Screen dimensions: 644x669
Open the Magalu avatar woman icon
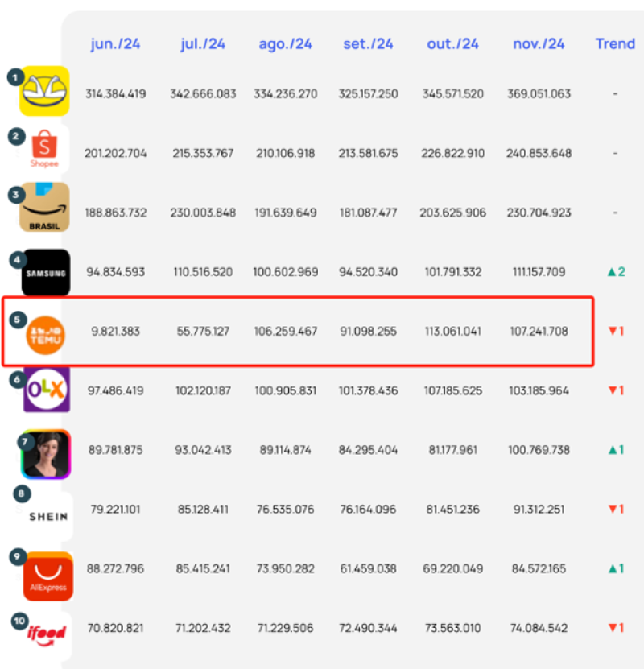click(46, 454)
